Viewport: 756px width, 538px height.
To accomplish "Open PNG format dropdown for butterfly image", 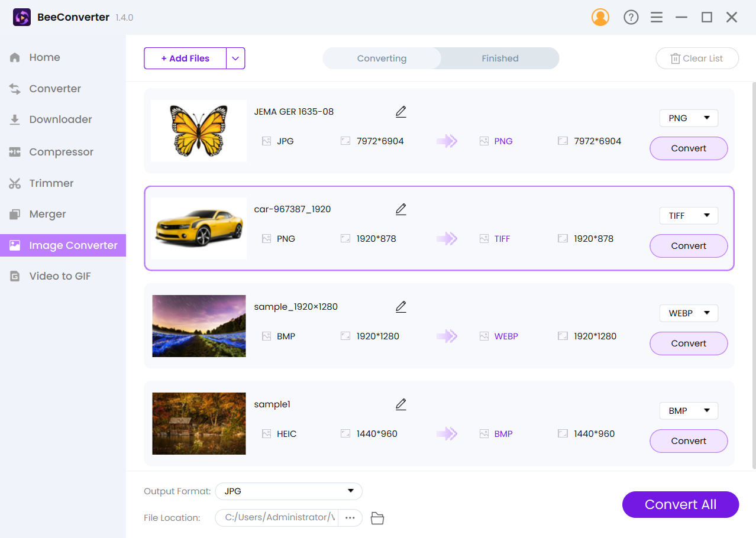I will (x=689, y=118).
